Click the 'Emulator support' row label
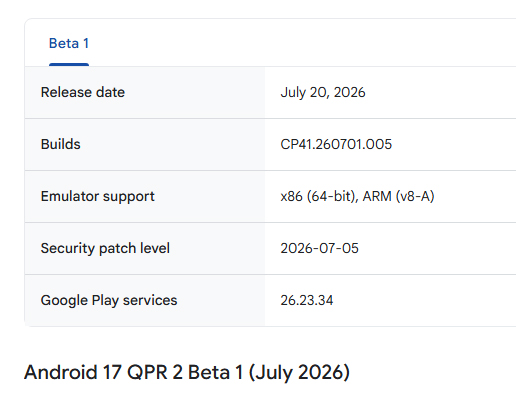516x395 pixels. 98,196
